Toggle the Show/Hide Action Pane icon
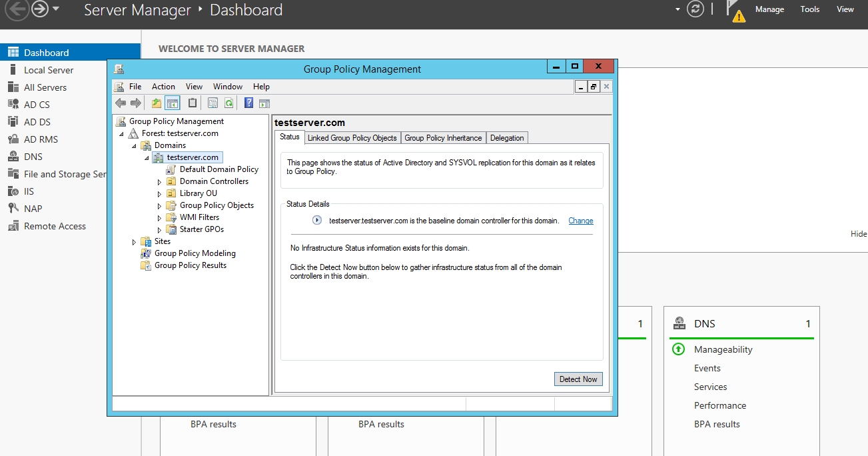868x456 pixels. point(264,103)
